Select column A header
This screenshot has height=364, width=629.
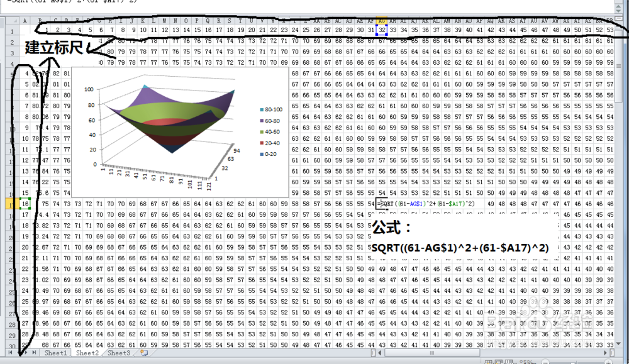coord(25,21)
